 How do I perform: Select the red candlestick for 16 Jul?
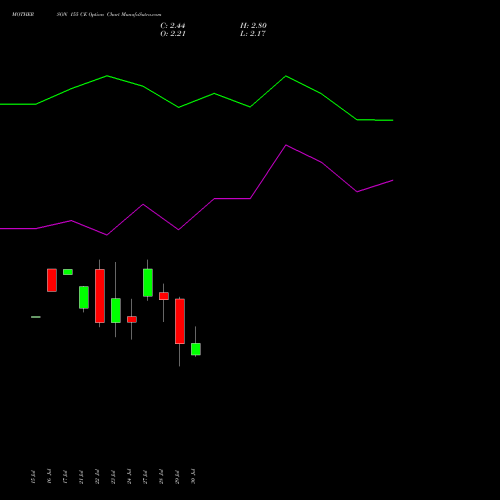coord(52,280)
